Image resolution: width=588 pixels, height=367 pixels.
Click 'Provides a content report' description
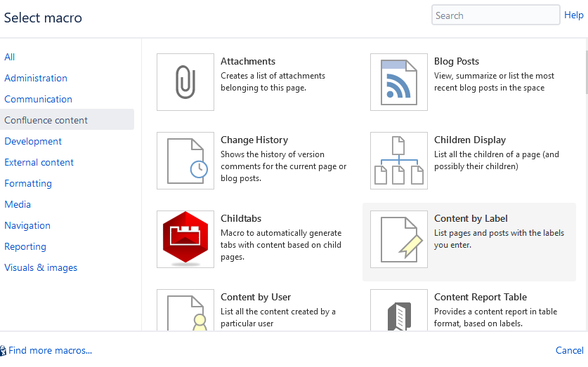tap(495, 318)
